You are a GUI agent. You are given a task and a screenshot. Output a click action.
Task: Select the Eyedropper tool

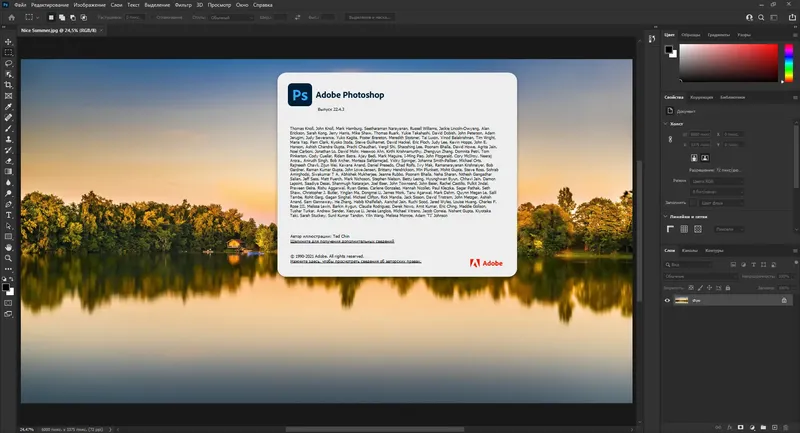pos(8,107)
